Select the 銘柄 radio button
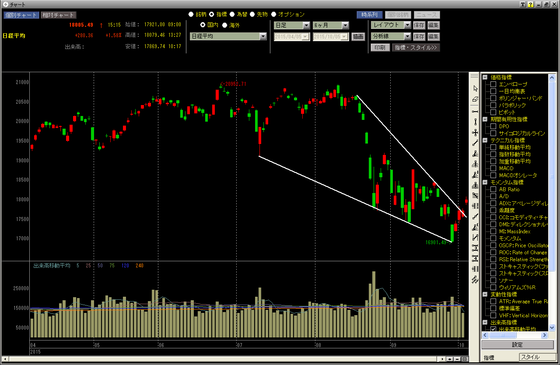Image resolution: width=560 pixels, height=365 pixels. tap(191, 14)
